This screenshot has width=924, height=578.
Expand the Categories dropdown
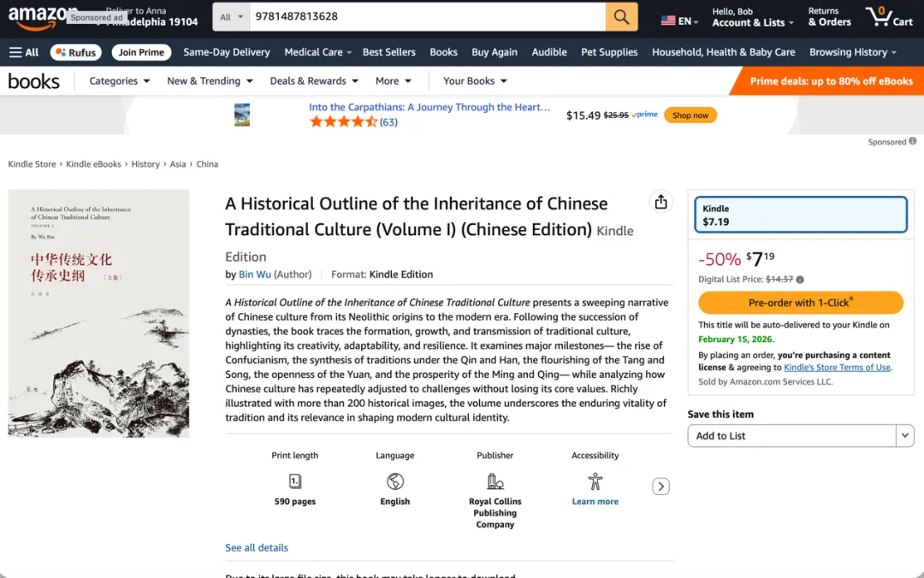(120, 81)
